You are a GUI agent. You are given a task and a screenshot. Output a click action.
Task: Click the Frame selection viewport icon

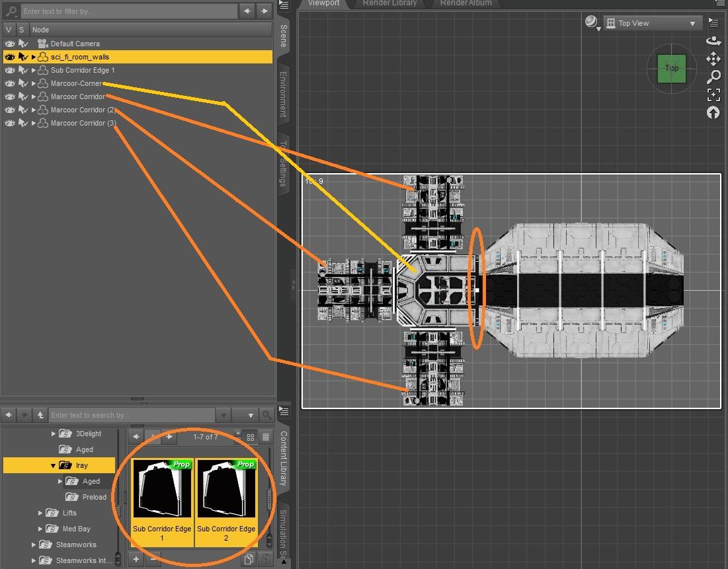(713, 95)
